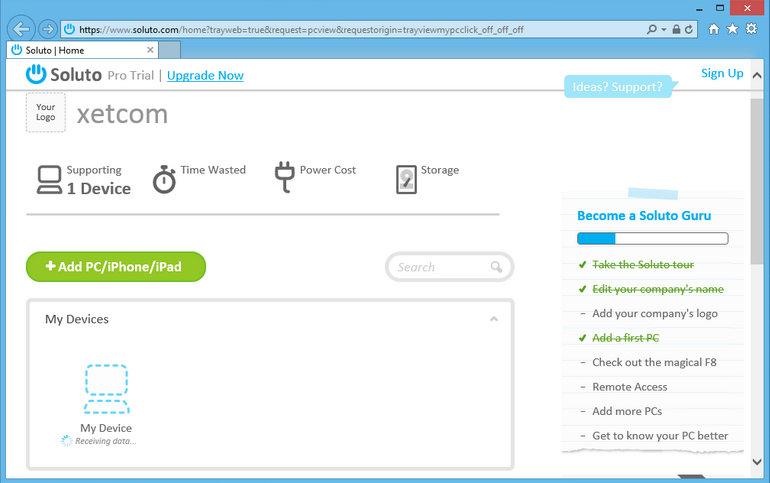Click the scrollbar up arrow
This screenshot has height=483, width=770.
point(757,76)
